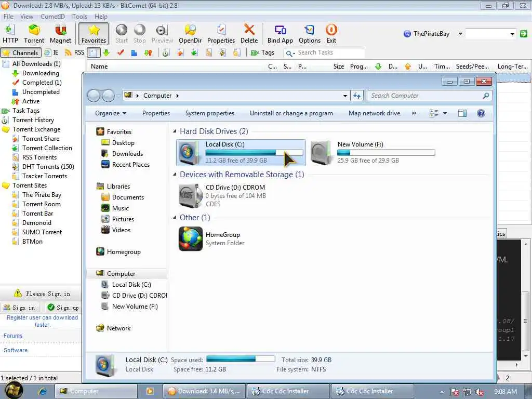Screen dimensions: 532x399
Task: Open the File menu in BitComet
Action: tap(8, 16)
